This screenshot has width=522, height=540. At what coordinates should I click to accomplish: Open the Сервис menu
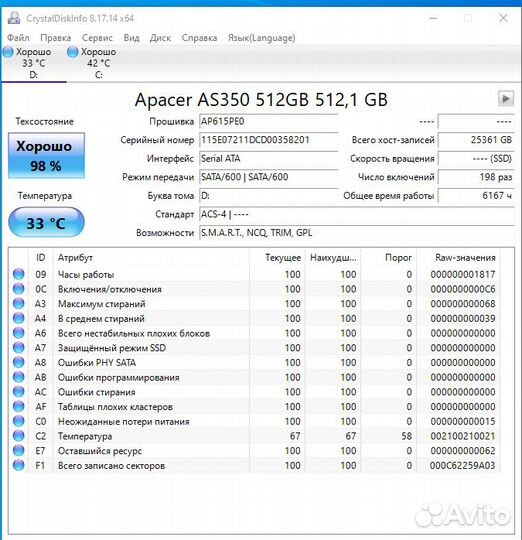[x=97, y=38]
